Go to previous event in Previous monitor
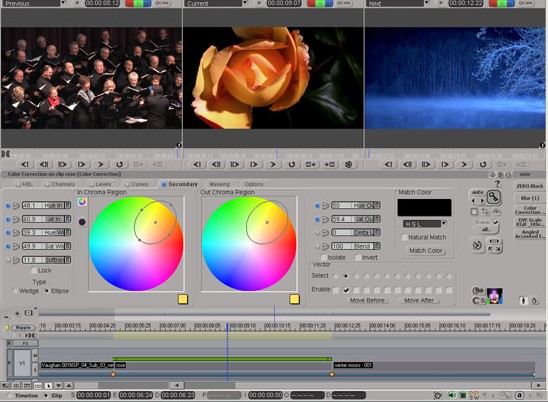The image size is (548, 402). [24, 164]
